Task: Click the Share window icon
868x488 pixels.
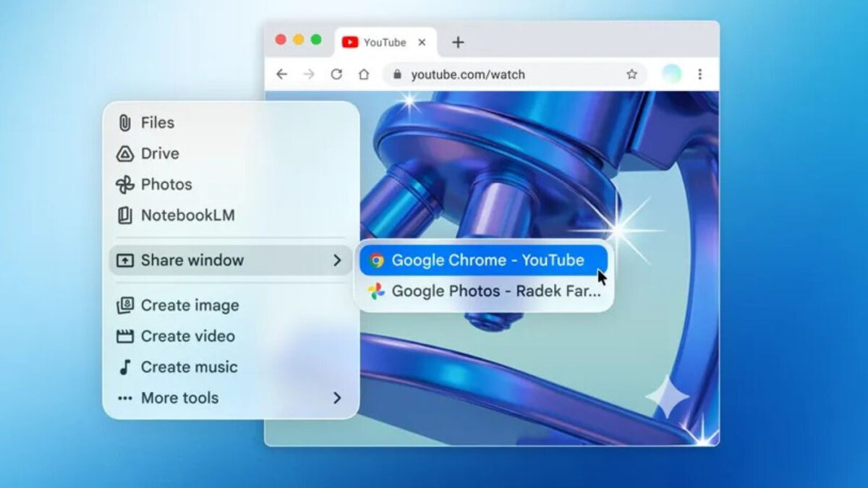Action: pos(126,260)
